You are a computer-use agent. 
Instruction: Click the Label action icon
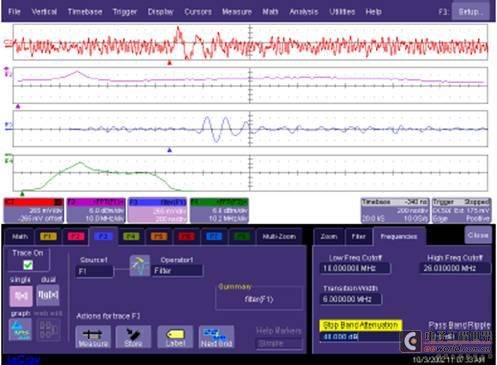[175, 337]
